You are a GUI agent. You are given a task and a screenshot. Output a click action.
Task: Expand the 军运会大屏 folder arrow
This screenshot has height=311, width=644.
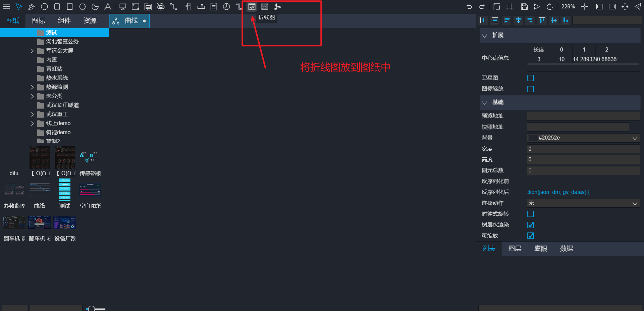[32, 51]
